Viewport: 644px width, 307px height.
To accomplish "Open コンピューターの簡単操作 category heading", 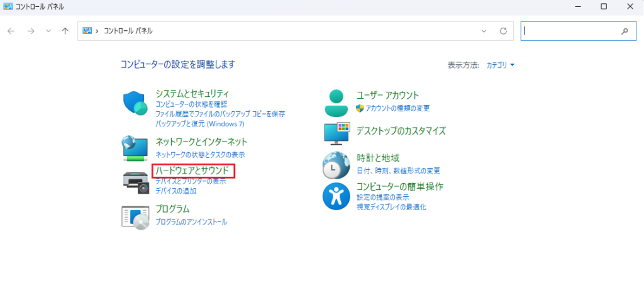I will coord(399,186).
